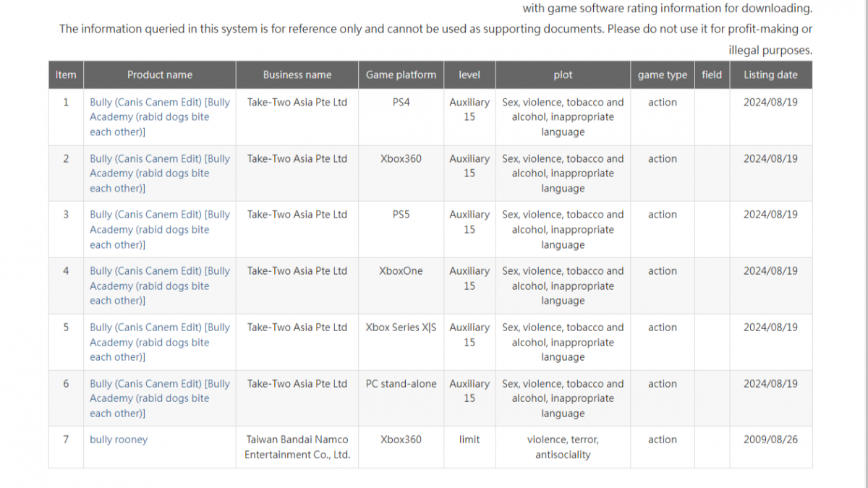The image size is (868, 488).
Task: Open the Bully product link in row 5
Action: [x=159, y=342]
